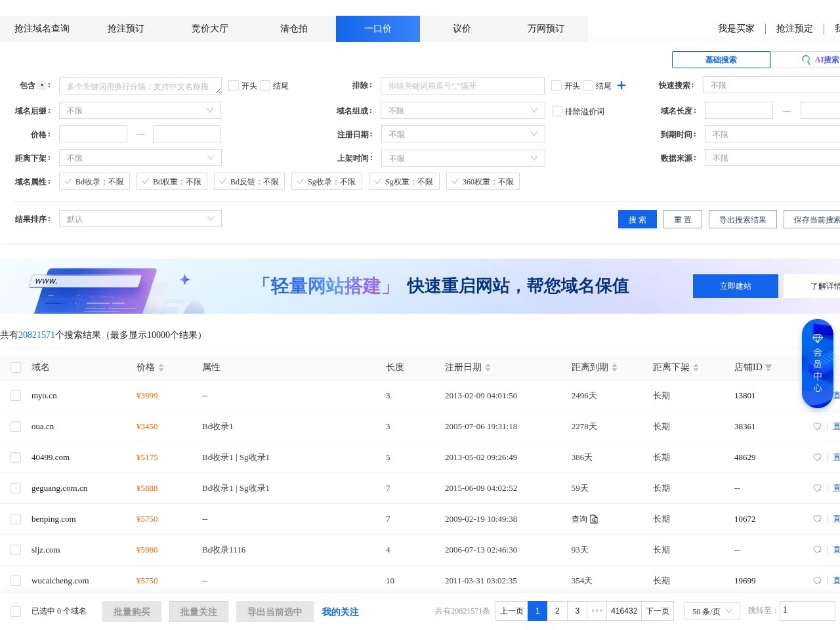
Task: Sort results by 价格 column arrows
Action: click(x=161, y=367)
